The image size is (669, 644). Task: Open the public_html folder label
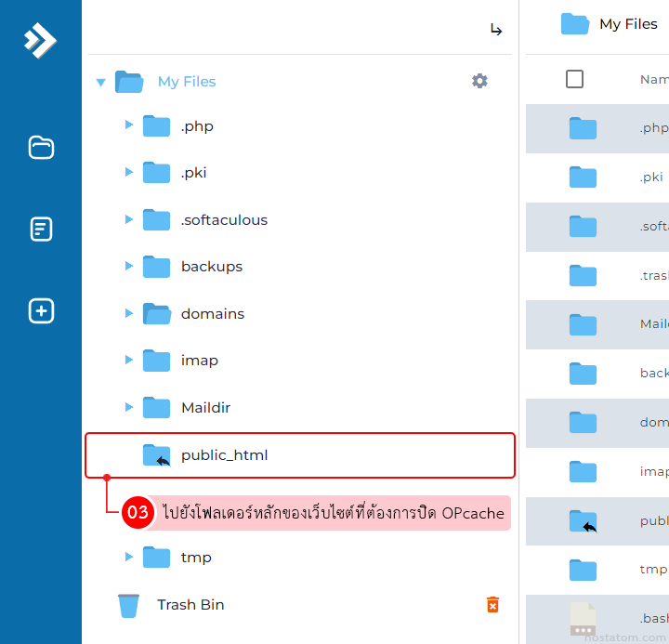224,455
